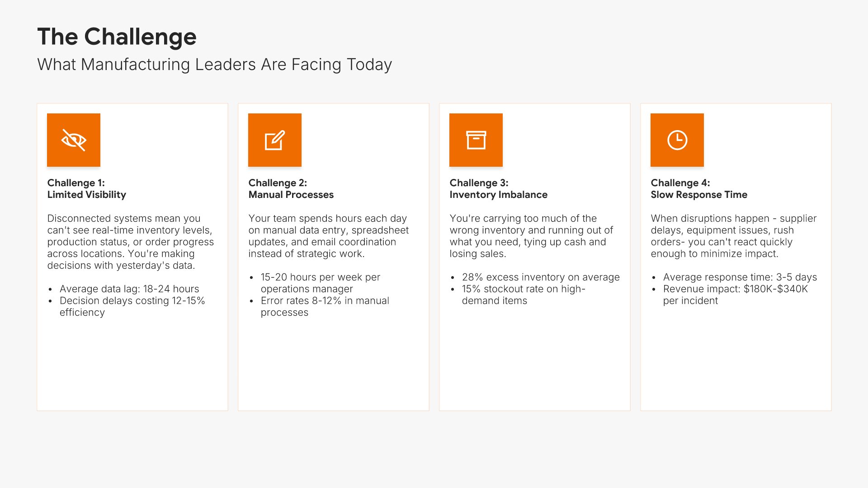Click the paragraph about manual data entry
868x488 pixels.
(x=328, y=236)
